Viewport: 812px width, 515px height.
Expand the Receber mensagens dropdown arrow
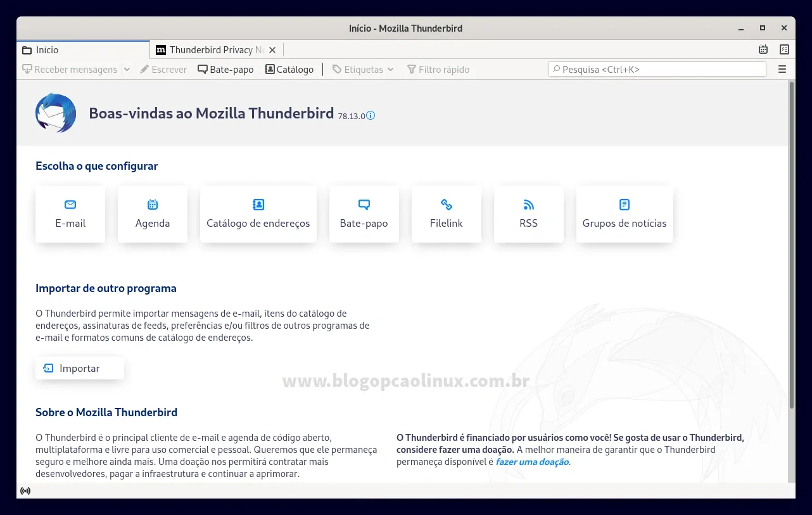click(x=127, y=70)
